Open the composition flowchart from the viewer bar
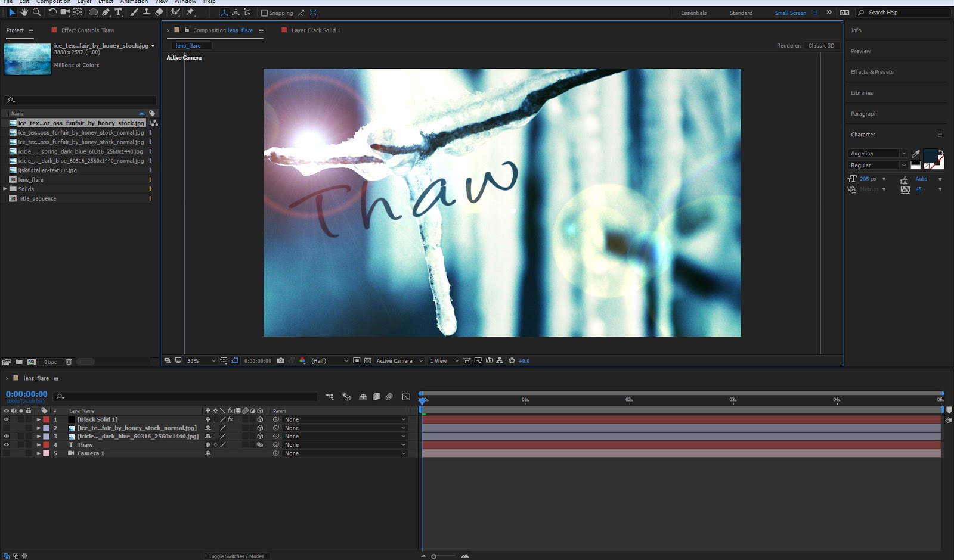This screenshot has height=560, width=954. point(500,360)
